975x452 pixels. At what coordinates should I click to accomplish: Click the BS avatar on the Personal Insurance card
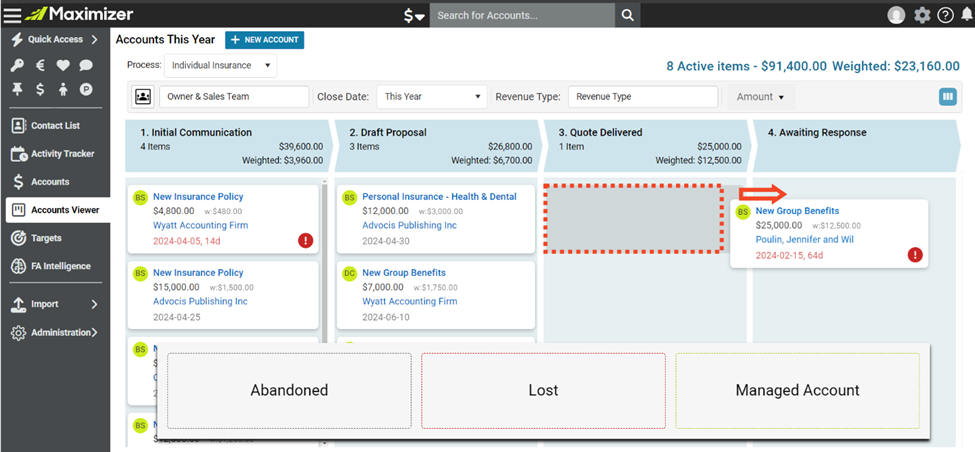[349, 197]
